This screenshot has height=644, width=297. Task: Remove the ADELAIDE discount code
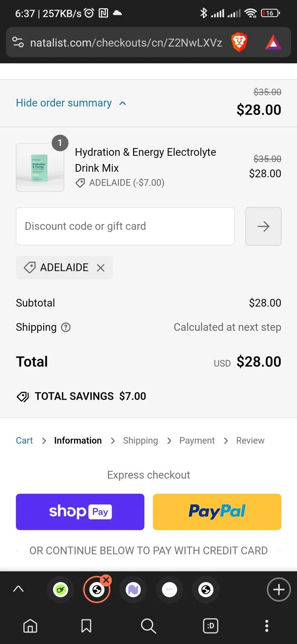(x=101, y=268)
